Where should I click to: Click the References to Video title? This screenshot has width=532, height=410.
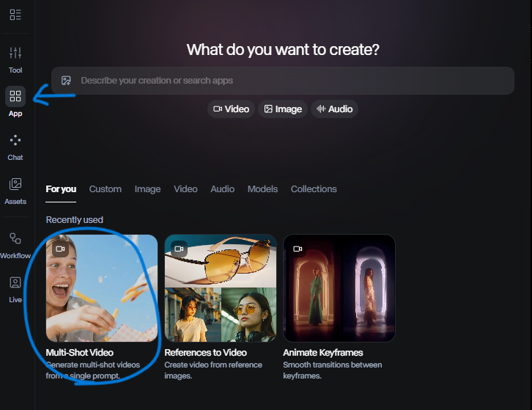pyautogui.click(x=206, y=353)
